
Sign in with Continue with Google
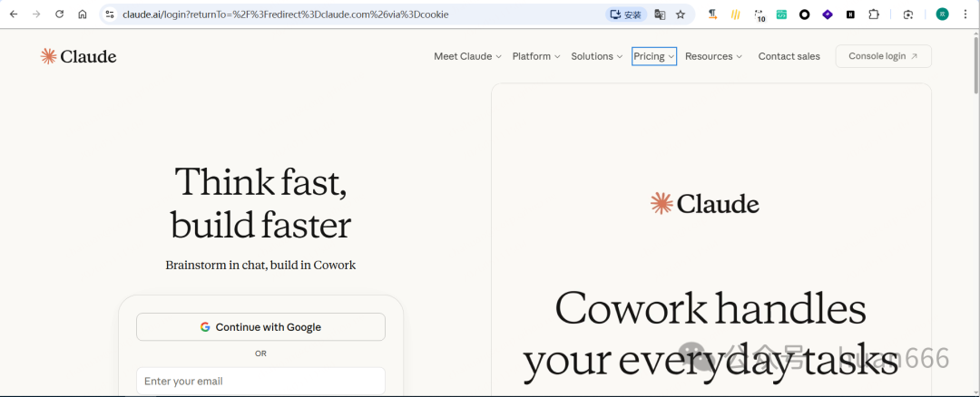pos(260,327)
